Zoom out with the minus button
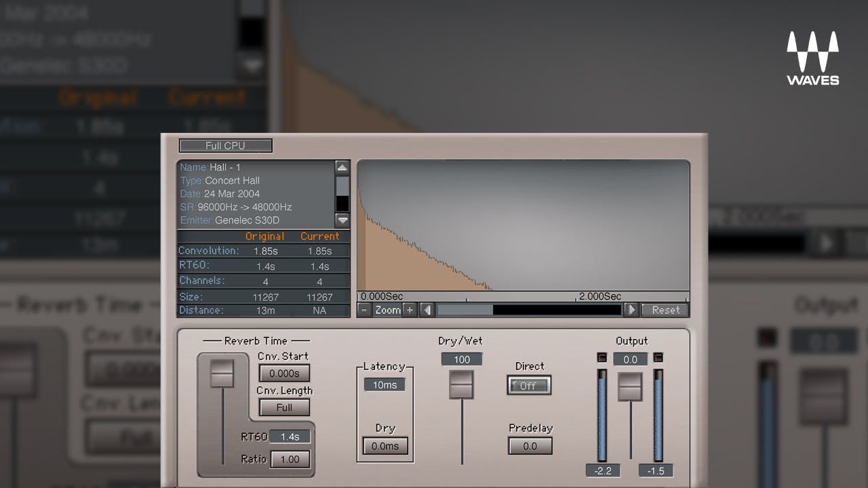 pos(364,310)
